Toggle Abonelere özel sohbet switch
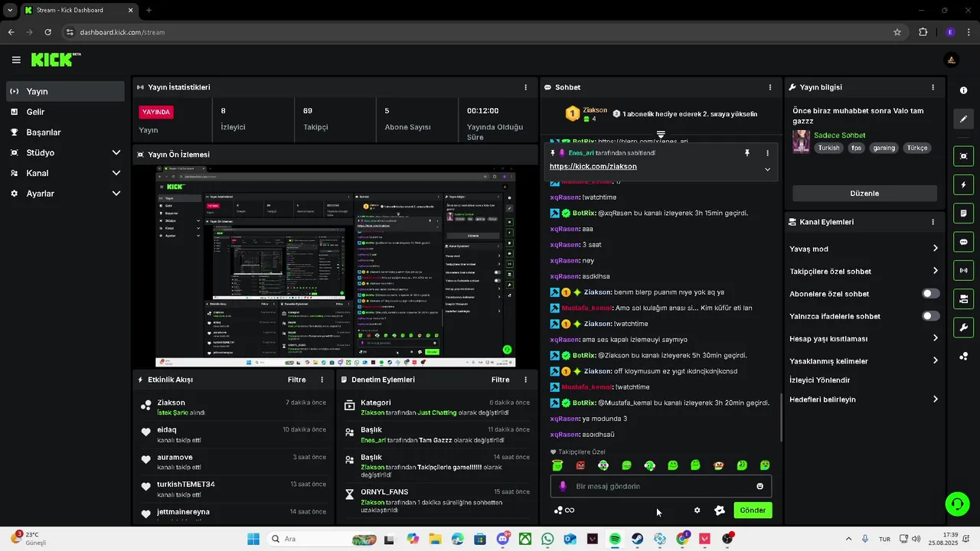Viewport: 980px width, 551px height. [931, 294]
